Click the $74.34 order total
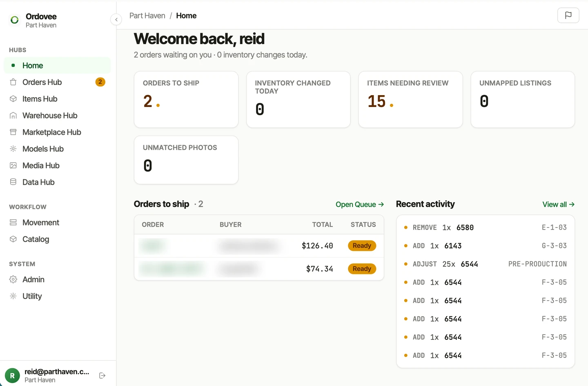 tap(320, 269)
